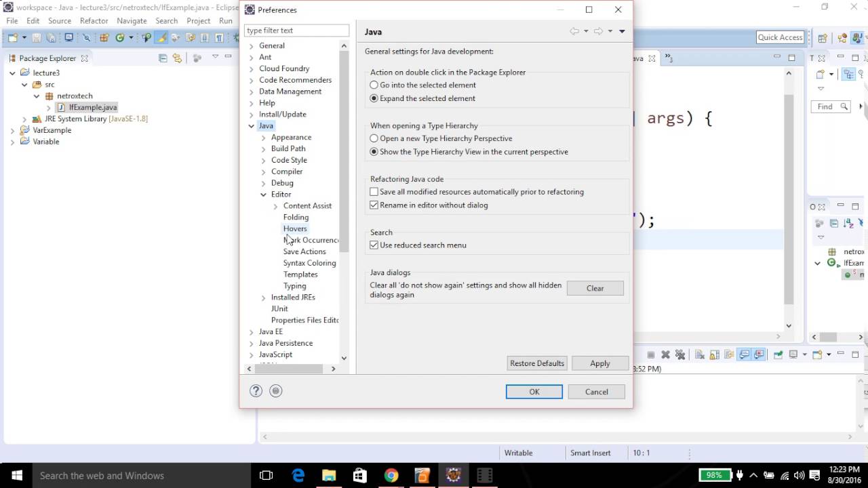Open Microsoft Edge from the taskbar
The height and width of the screenshot is (488, 868).
[x=298, y=475]
